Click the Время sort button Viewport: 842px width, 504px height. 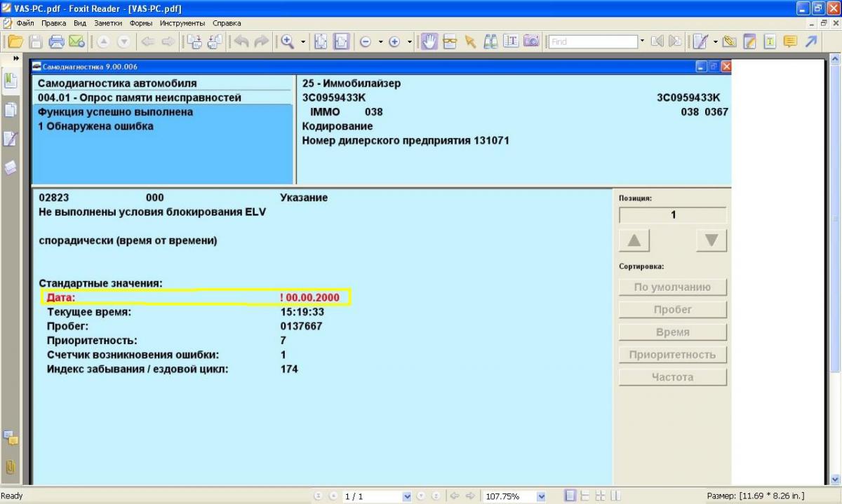coord(673,332)
